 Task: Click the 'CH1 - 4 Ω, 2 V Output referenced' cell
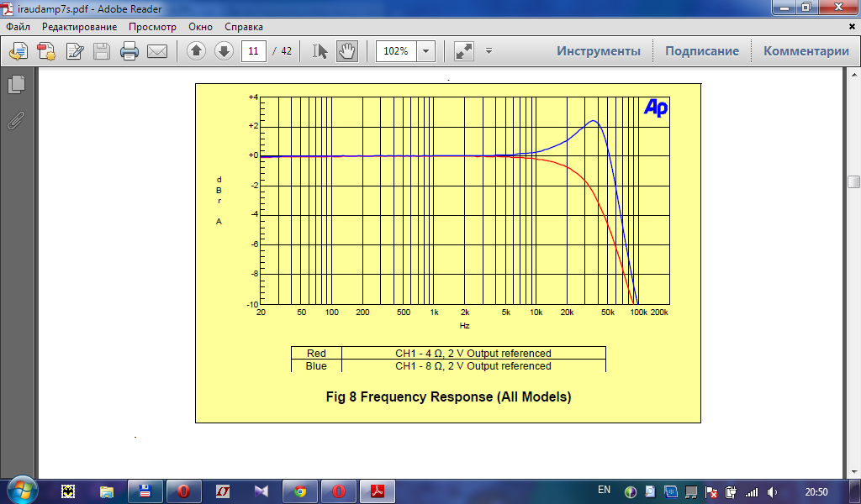(x=473, y=354)
